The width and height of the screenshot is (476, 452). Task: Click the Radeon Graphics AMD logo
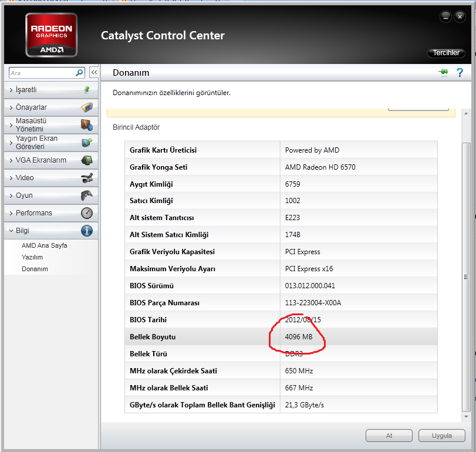[x=51, y=35]
